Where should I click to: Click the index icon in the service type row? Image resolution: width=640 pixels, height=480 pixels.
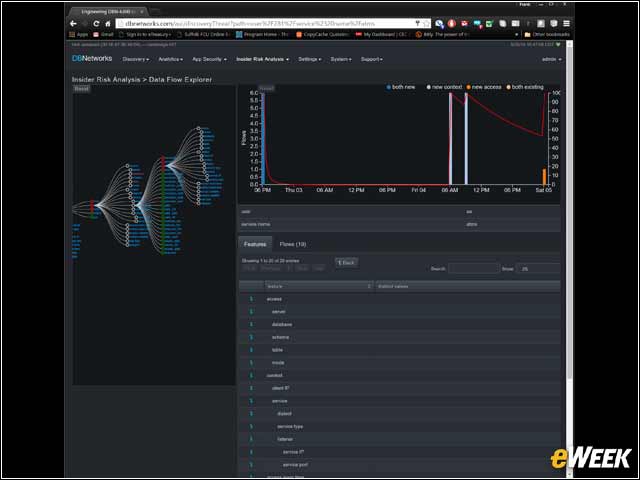click(x=251, y=427)
